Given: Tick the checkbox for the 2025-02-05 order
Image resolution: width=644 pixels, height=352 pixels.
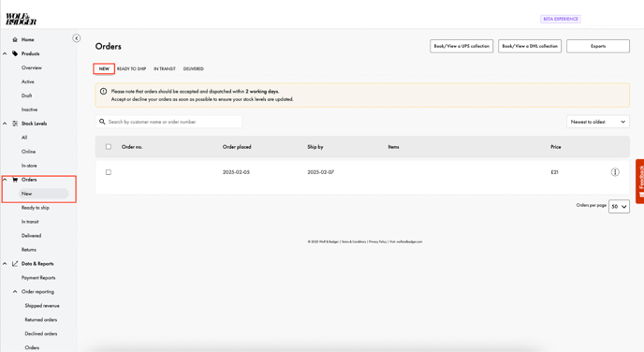Looking at the screenshot, I should (x=109, y=172).
